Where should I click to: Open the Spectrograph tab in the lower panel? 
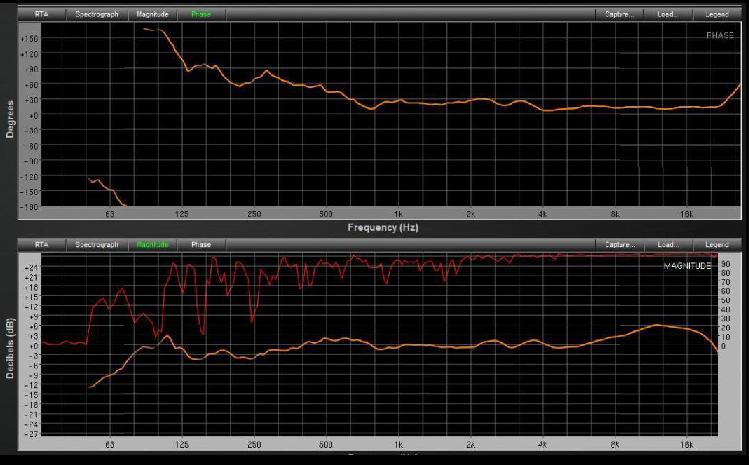click(97, 244)
